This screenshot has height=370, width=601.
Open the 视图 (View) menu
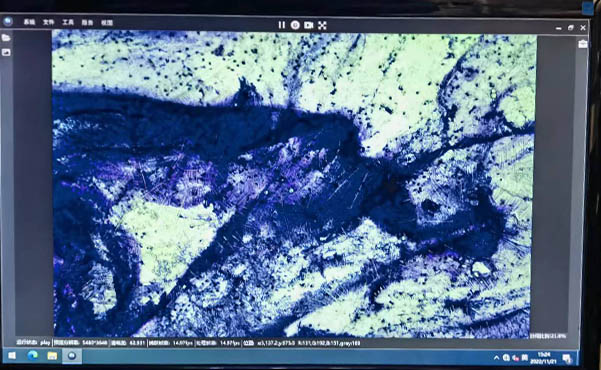click(x=107, y=23)
